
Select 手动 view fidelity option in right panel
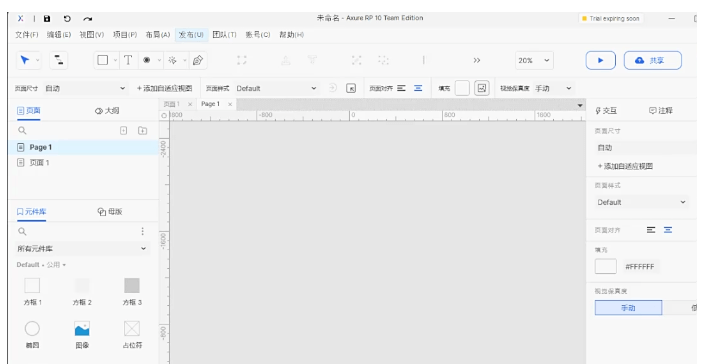(x=628, y=308)
